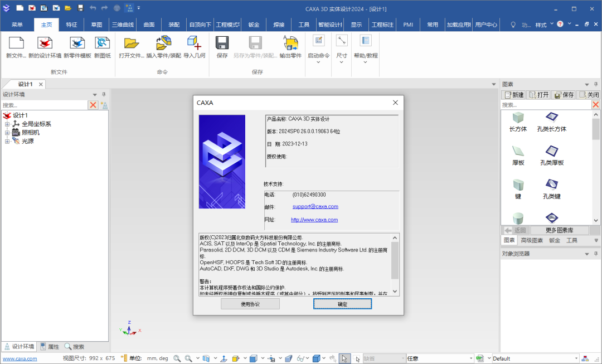Click the 搜索 input in 设计环境 panel
Image resolution: width=602 pixels, height=364 pixels.
tap(45, 105)
